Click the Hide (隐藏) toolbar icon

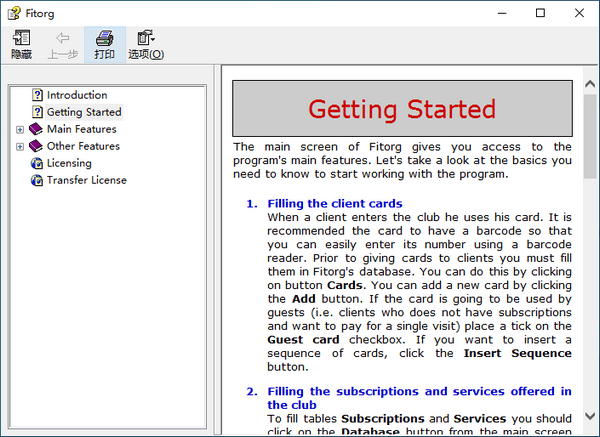(21, 39)
